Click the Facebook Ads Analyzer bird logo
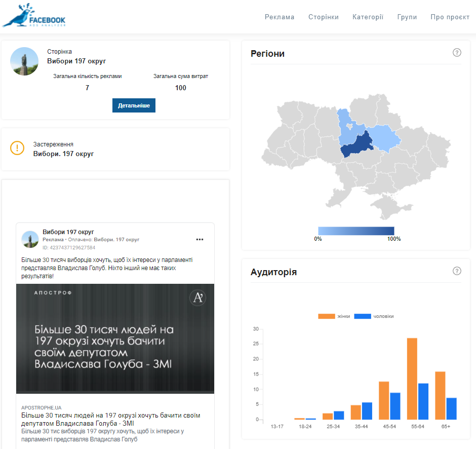The image size is (476, 449). coord(34,16)
